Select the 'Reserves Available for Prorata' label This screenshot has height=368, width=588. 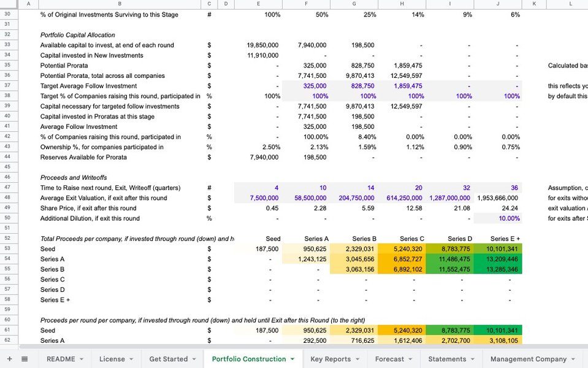[83, 157]
